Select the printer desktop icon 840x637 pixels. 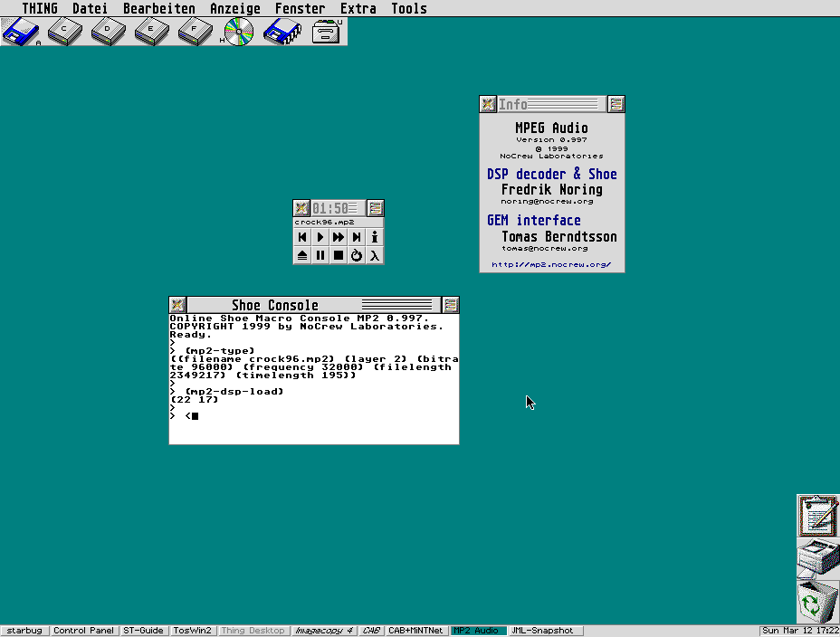pyautogui.click(x=818, y=558)
